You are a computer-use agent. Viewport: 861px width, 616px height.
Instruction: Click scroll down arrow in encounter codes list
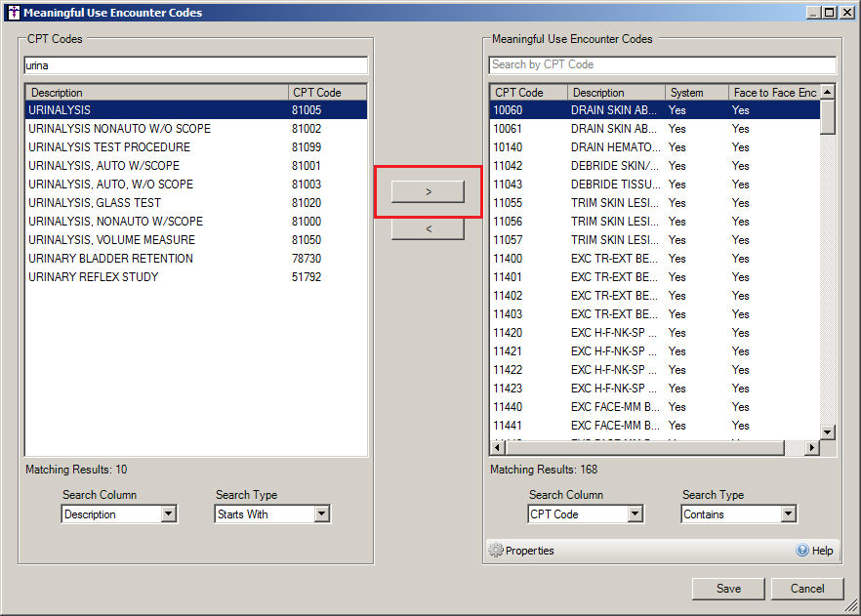(828, 432)
